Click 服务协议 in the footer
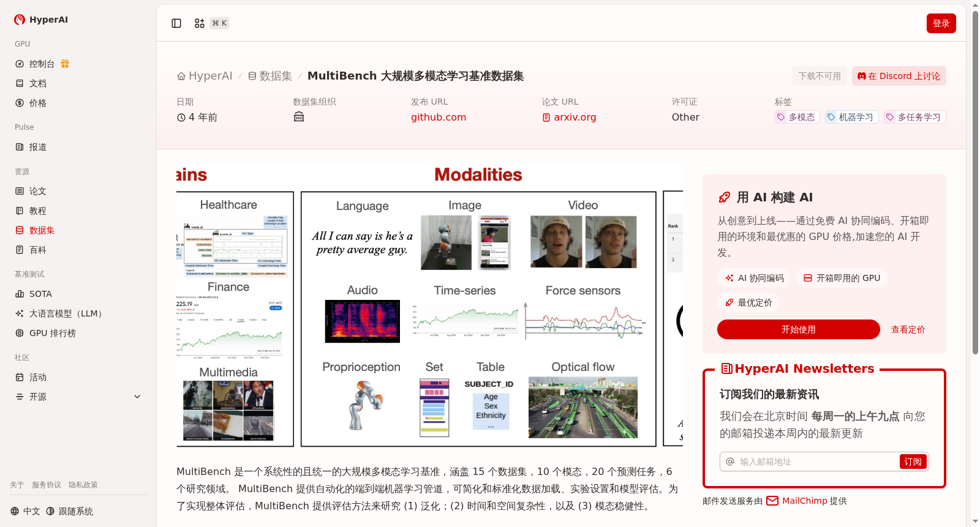 [x=47, y=485]
